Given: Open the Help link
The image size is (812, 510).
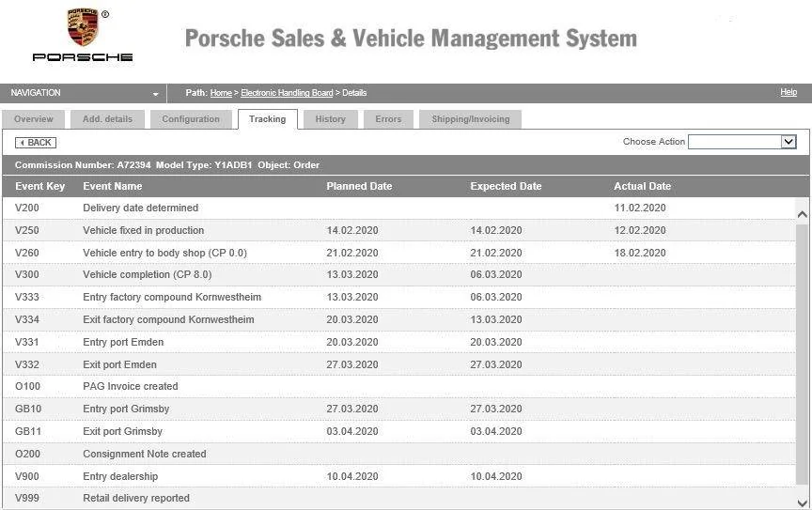Looking at the screenshot, I should (789, 92).
